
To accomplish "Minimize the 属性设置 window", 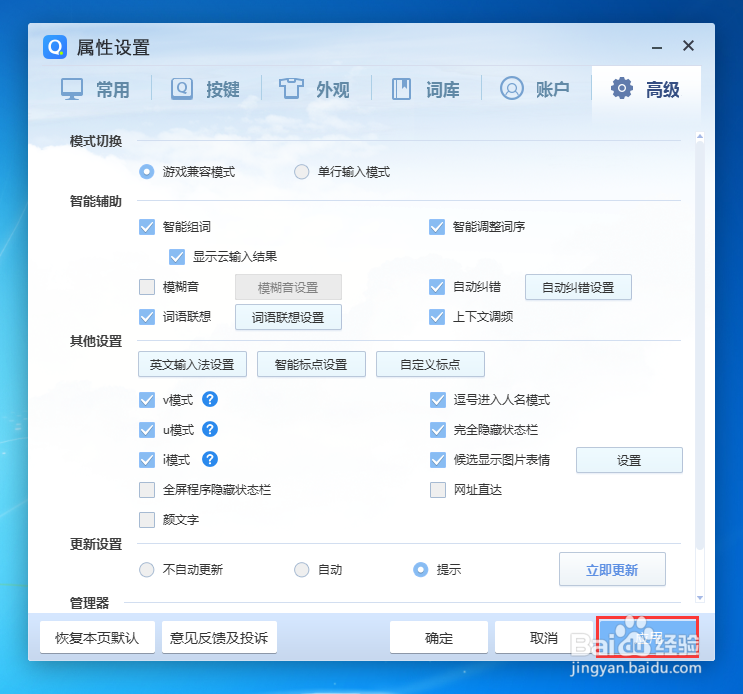I will 657,47.
